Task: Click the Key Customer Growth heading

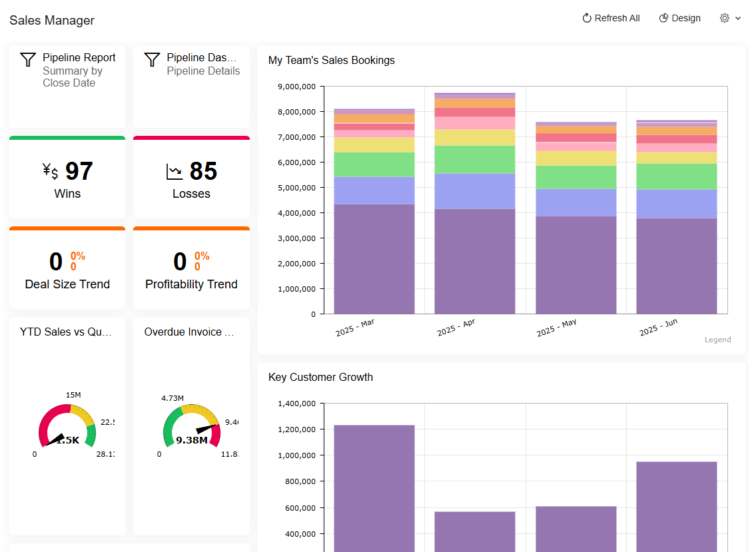Action: (x=320, y=377)
